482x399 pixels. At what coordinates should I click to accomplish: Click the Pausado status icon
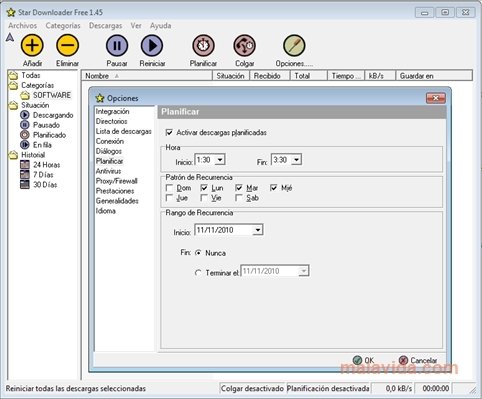click(x=25, y=125)
